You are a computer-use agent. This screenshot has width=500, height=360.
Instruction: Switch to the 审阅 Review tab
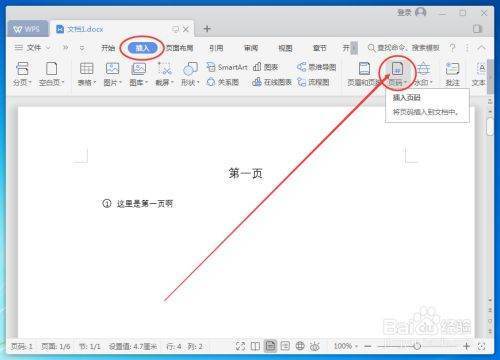[x=251, y=48]
